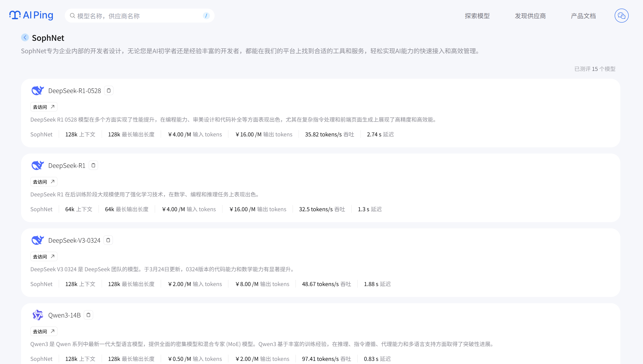Open the DeepSeek-R1-0528 model name

pyautogui.click(x=75, y=91)
